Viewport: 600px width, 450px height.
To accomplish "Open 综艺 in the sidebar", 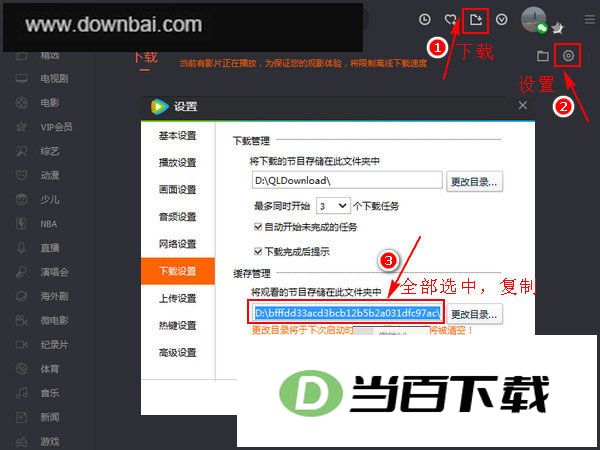I will (x=50, y=152).
